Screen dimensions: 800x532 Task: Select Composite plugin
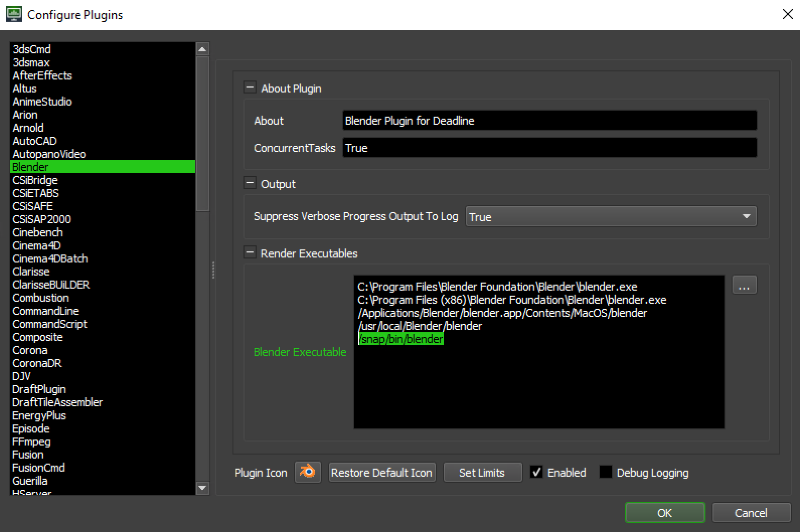coord(103,337)
